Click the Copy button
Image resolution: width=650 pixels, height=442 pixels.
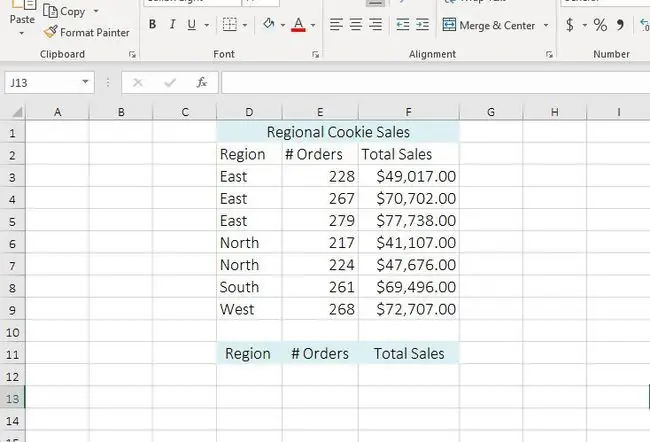64,12
